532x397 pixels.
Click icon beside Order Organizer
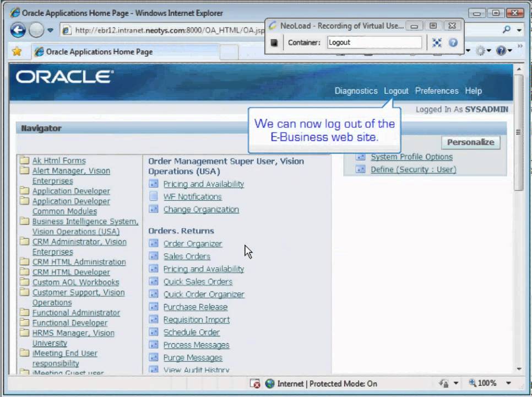(x=154, y=243)
